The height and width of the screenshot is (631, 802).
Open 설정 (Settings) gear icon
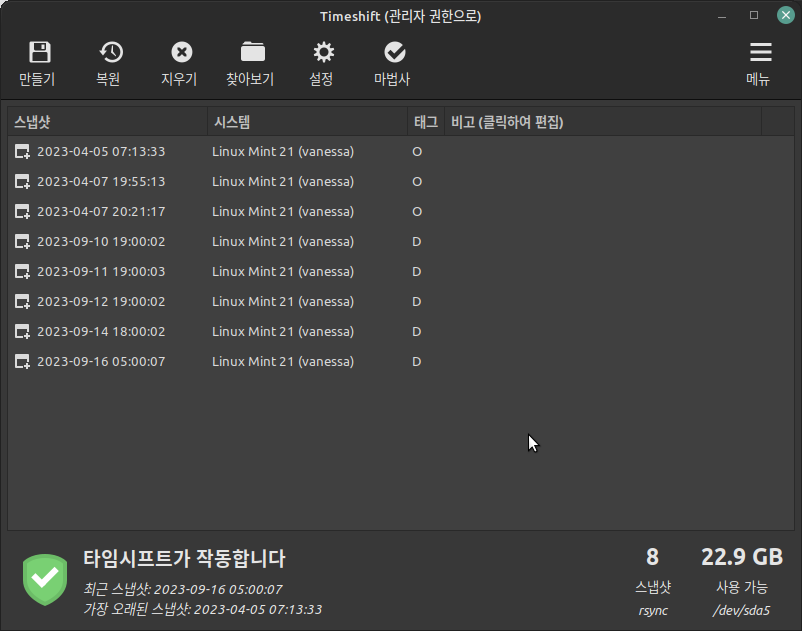click(x=324, y=52)
